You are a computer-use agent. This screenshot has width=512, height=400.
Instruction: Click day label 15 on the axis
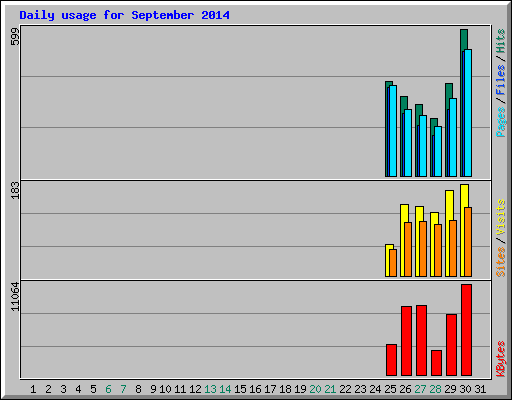pos(240,389)
